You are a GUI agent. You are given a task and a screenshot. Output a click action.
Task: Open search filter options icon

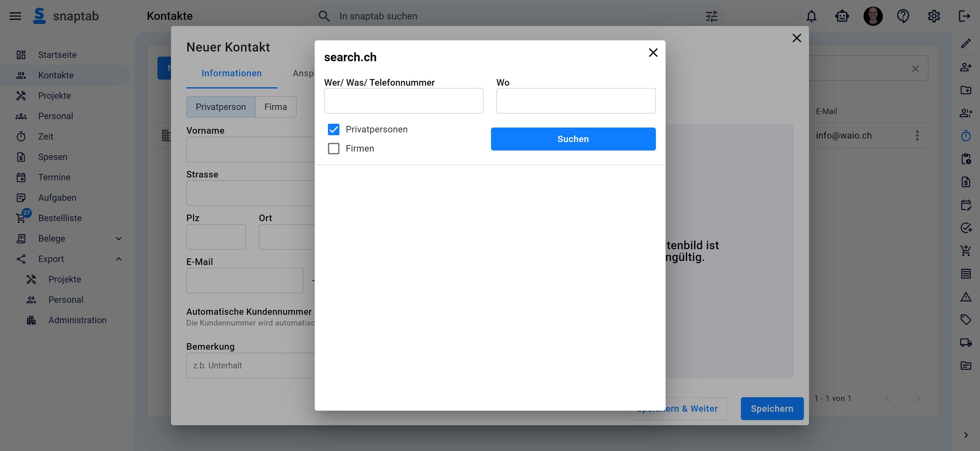tap(712, 16)
